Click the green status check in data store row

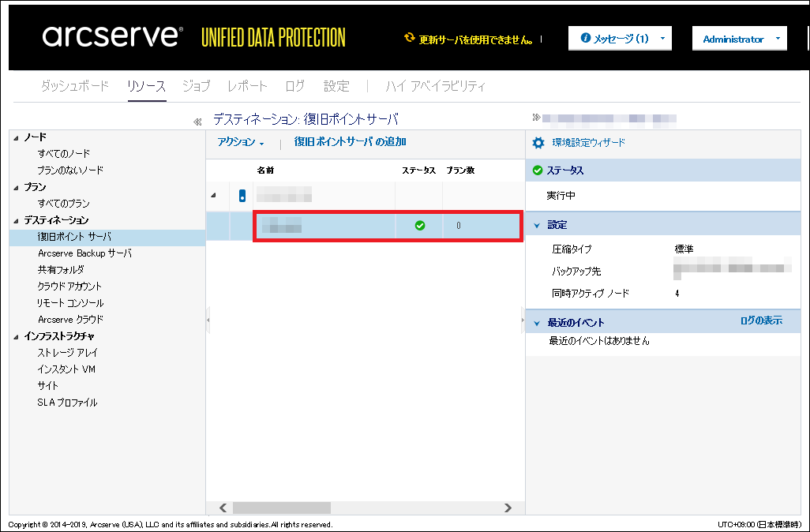click(x=420, y=225)
